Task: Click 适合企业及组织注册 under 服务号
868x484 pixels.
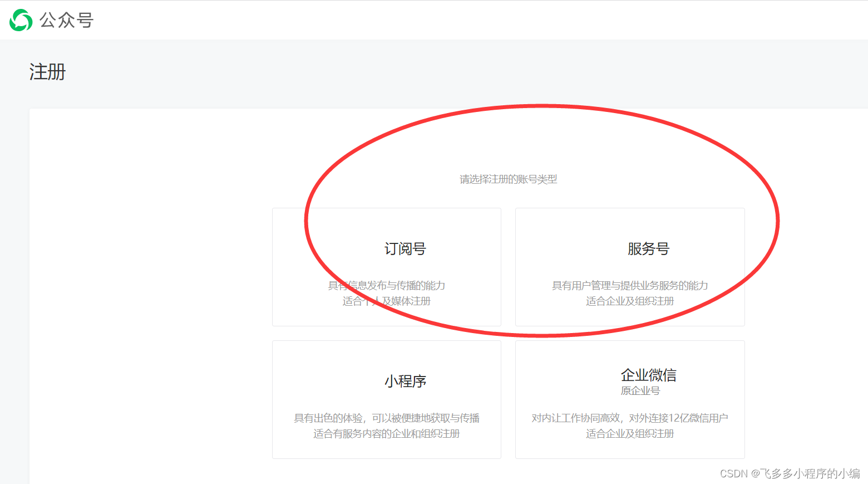Action: [x=630, y=301]
